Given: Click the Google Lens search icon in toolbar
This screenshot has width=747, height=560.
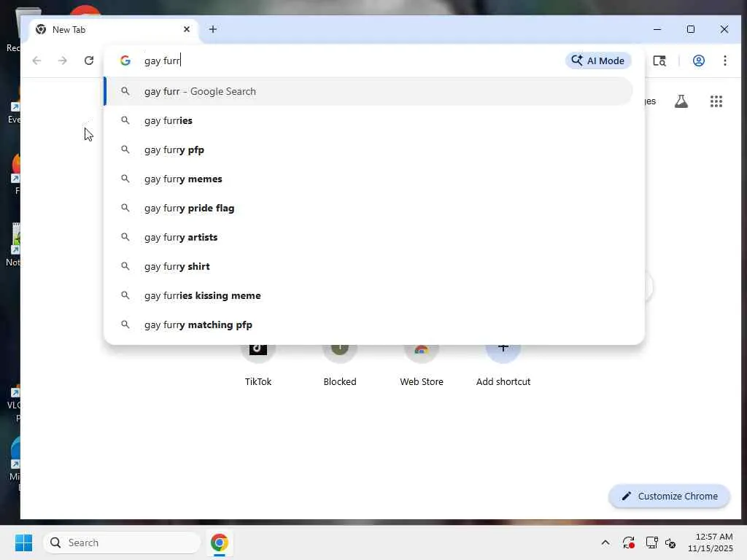Looking at the screenshot, I should coord(659,61).
